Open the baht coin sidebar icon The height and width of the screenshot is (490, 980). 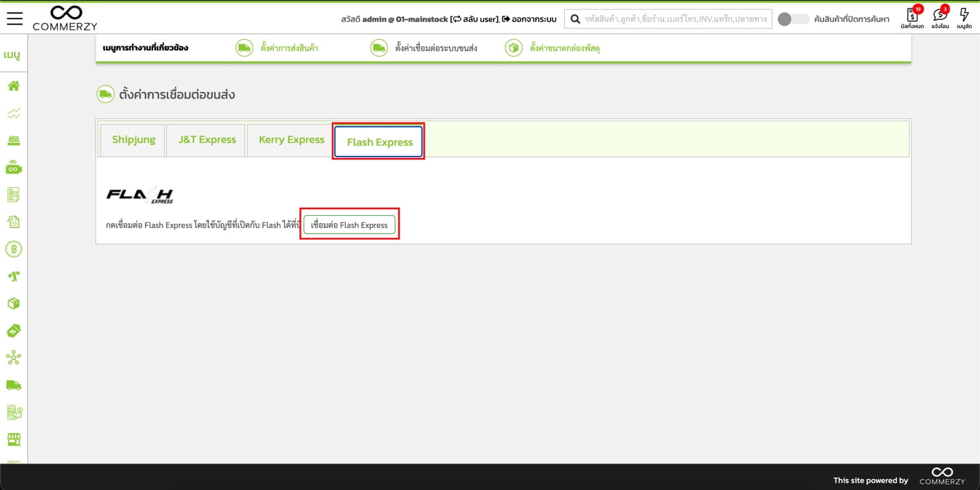pos(14,249)
